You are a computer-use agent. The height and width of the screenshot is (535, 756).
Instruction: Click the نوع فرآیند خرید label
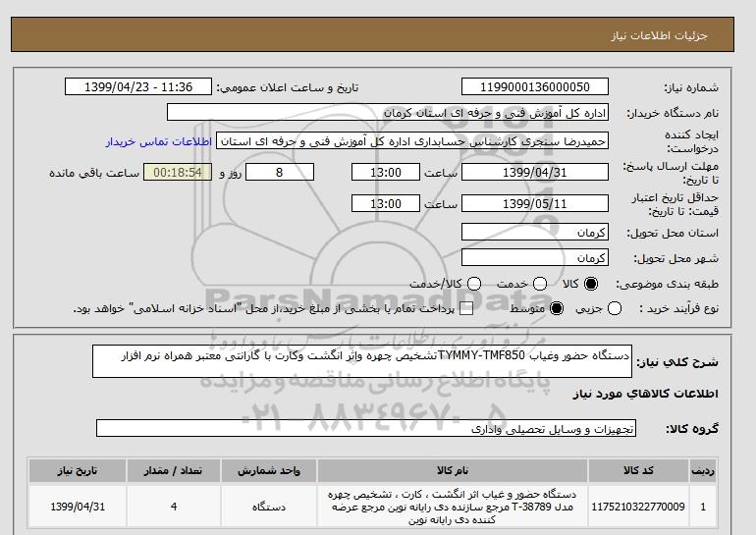click(x=678, y=308)
